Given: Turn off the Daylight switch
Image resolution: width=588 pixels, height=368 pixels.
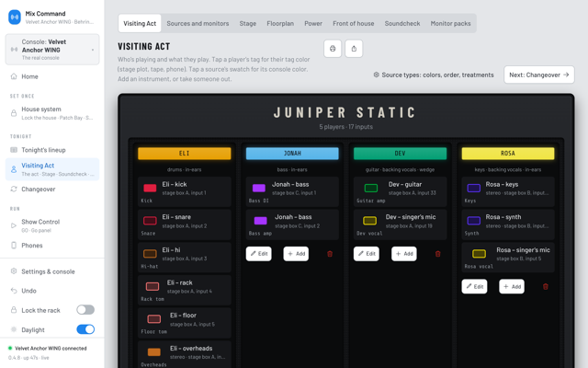Looking at the screenshot, I should pyautogui.click(x=85, y=329).
